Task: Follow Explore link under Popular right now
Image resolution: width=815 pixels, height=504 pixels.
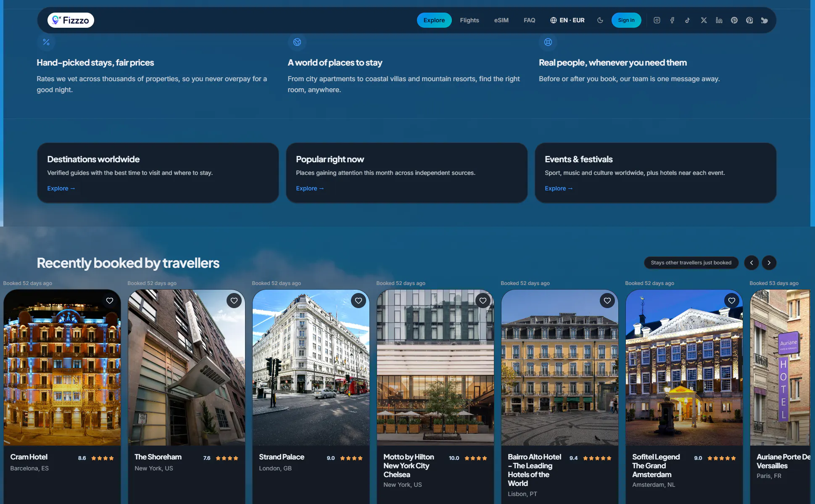Action: click(310, 188)
